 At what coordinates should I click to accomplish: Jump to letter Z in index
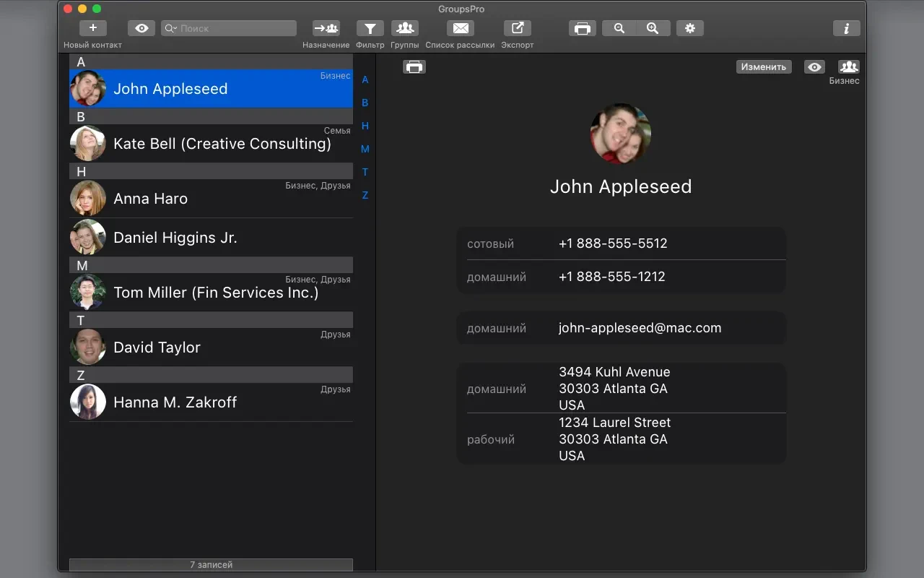(365, 195)
